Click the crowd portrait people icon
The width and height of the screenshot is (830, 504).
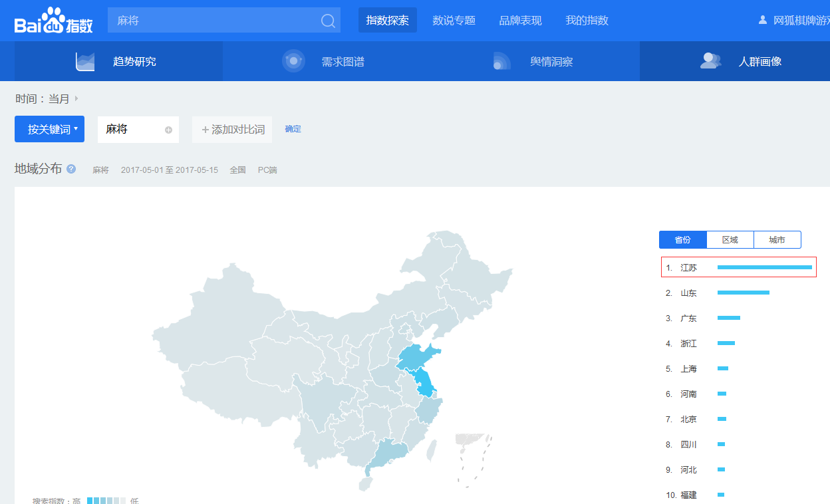coord(710,61)
